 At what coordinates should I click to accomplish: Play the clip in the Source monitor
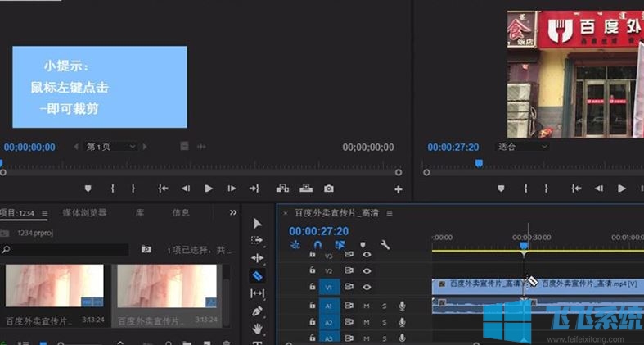(x=209, y=188)
